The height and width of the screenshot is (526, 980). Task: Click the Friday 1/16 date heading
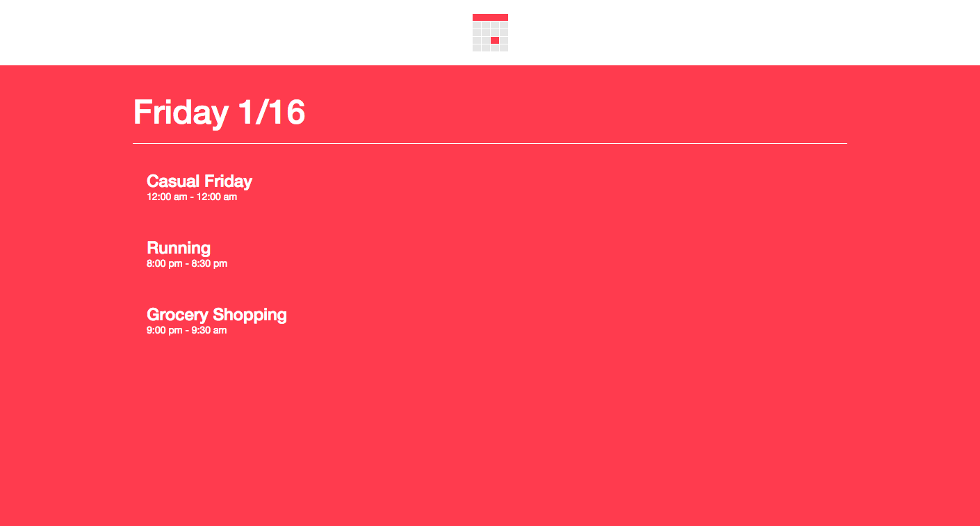click(x=219, y=113)
